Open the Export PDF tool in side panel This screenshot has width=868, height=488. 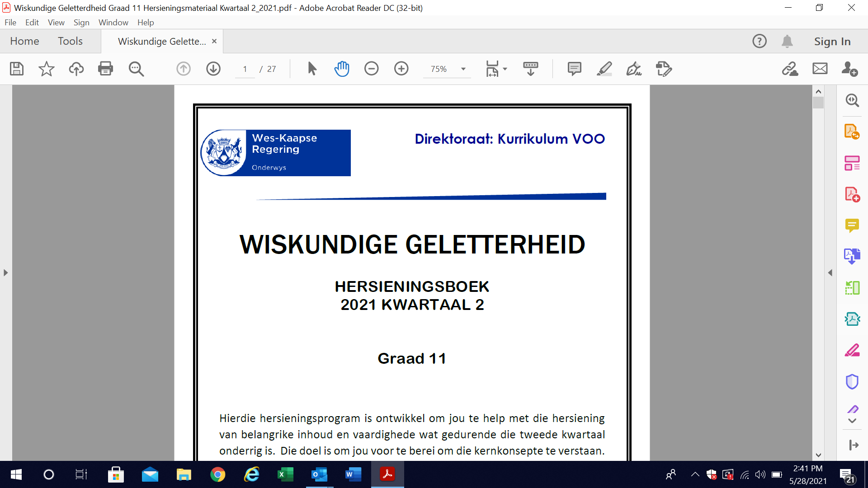(852, 131)
